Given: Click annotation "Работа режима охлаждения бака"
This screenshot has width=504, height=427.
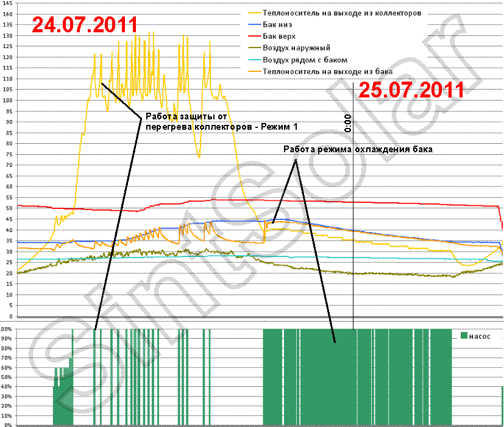Looking at the screenshot, I should 358,149.
